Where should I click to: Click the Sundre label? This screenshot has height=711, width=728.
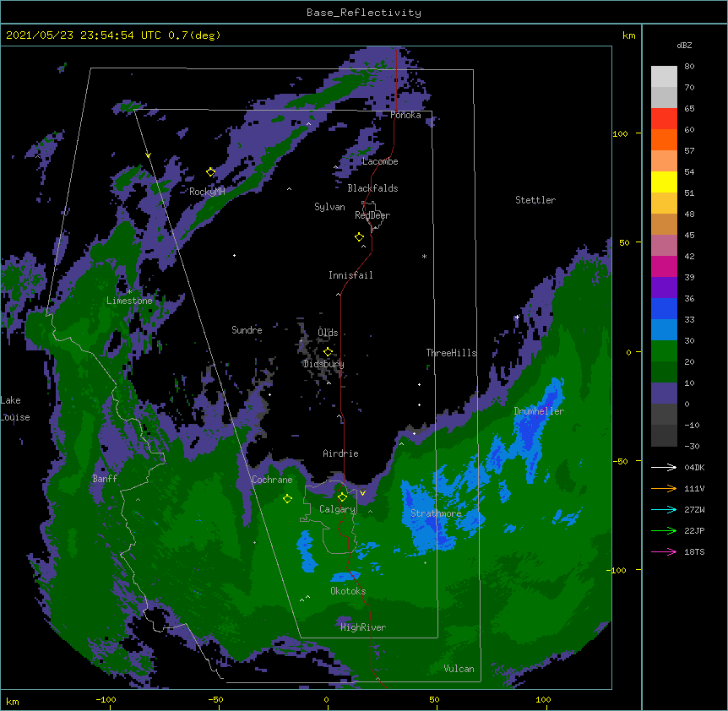[247, 330]
